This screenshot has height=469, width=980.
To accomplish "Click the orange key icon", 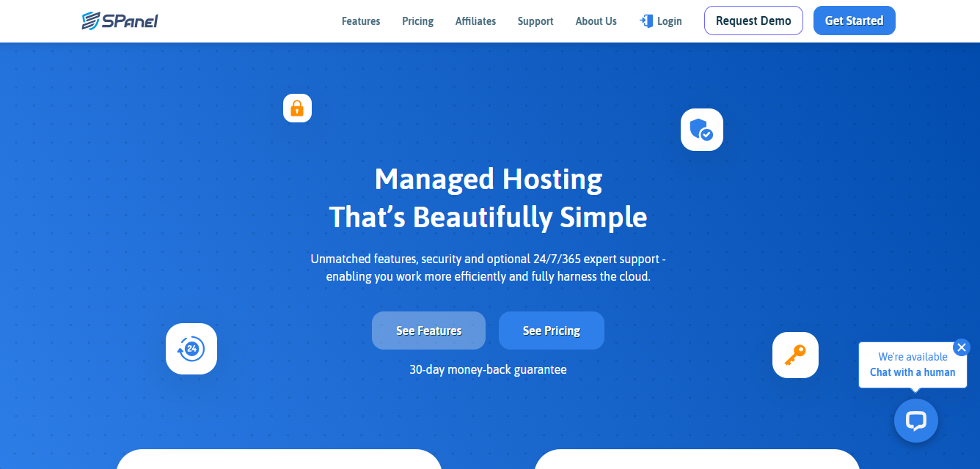I will click(x=795, y=355).
